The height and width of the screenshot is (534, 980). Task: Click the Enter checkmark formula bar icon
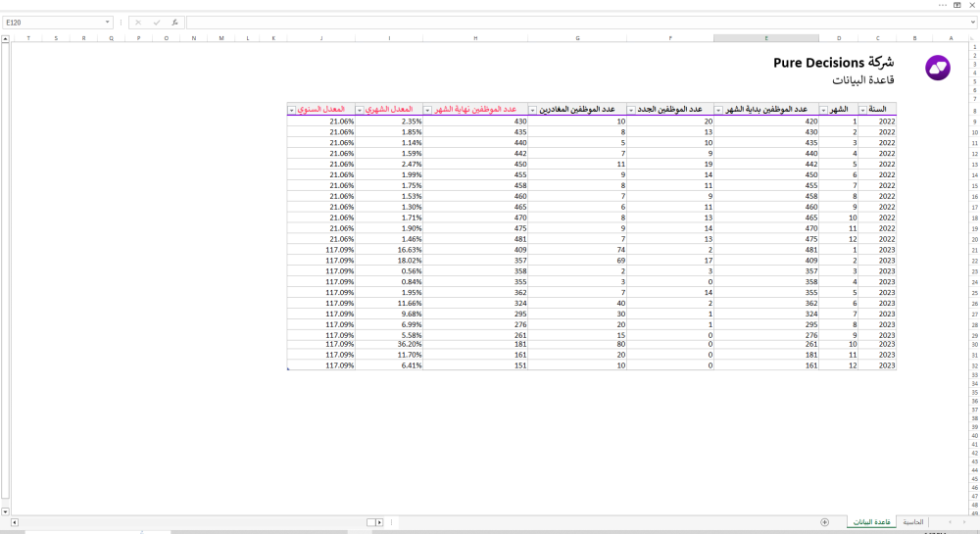click(156, 22)
